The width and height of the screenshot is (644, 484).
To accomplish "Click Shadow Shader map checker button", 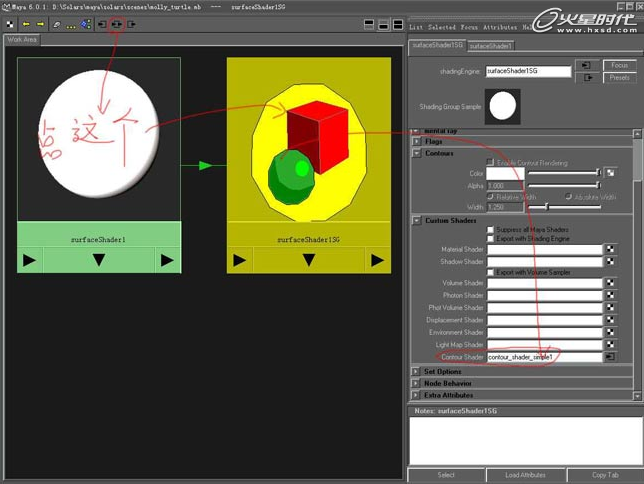I will click(x=610, y=261).
